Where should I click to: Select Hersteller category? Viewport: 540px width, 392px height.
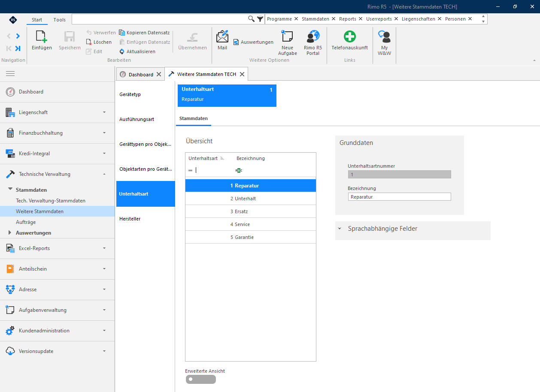[x=145, y=219]
